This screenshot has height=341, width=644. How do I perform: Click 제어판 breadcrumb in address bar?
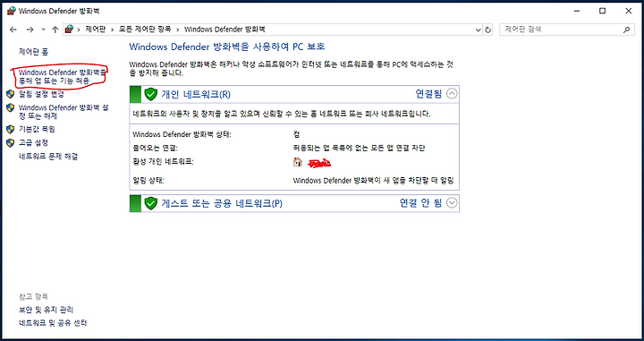[96, 30]
